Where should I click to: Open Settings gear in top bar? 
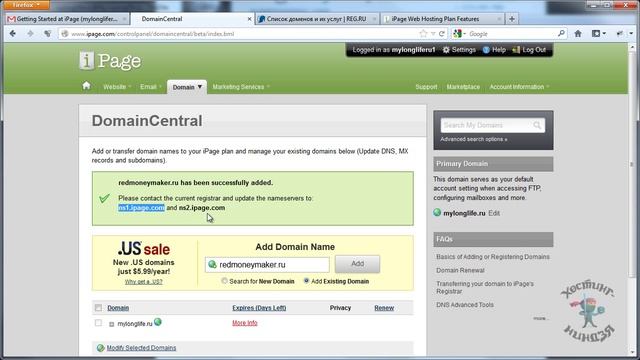pos(459,50)
